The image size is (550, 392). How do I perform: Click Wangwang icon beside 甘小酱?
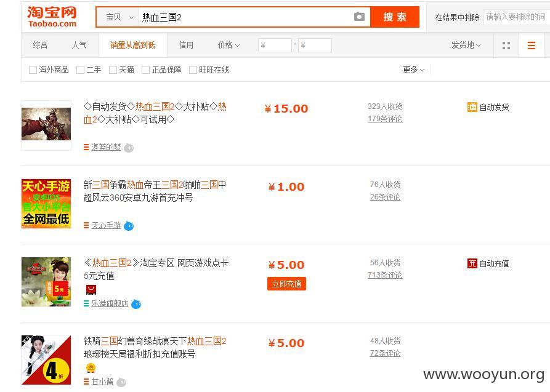coord(121,382)
